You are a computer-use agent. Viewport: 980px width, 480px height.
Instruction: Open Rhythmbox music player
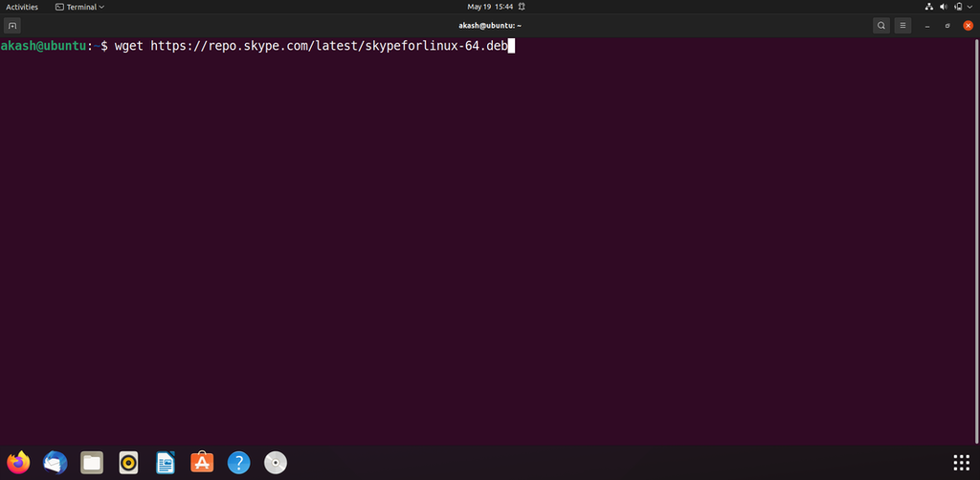(x=129, y=463)
